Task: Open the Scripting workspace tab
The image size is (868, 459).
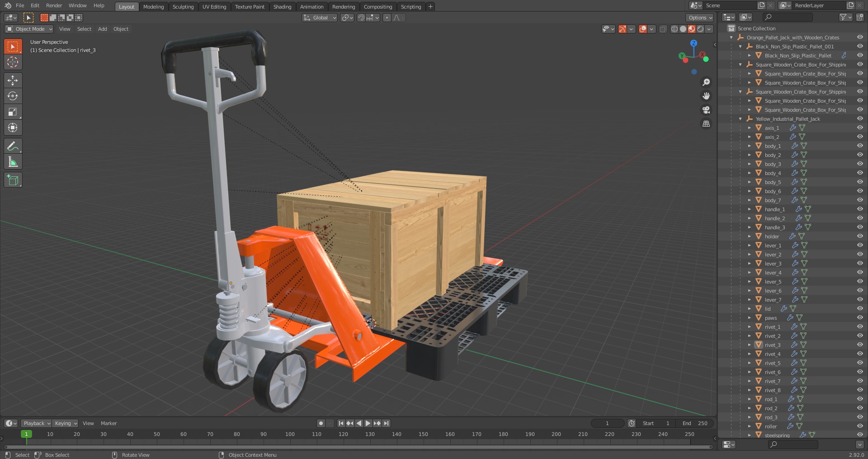Action: tap(410, 7)
